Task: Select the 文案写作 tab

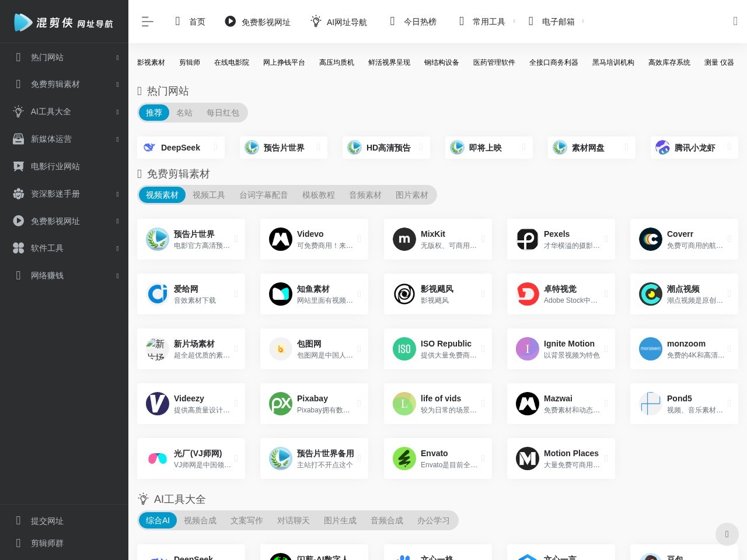Action: click(x=247, y=520)
